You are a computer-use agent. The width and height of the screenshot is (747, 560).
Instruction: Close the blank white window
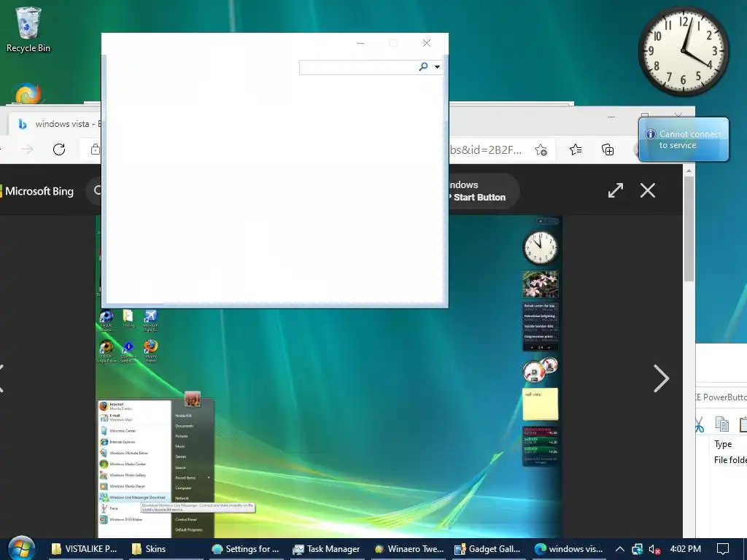427,43
